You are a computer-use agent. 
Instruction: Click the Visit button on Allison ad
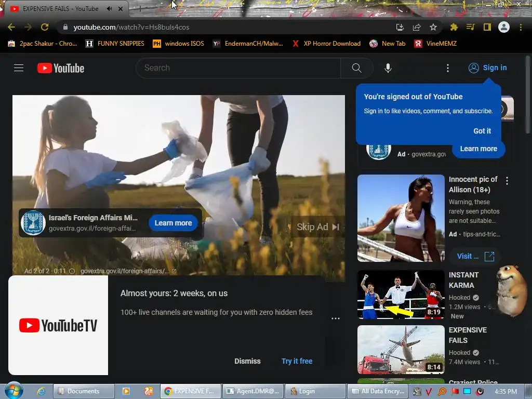coord(475,256)
